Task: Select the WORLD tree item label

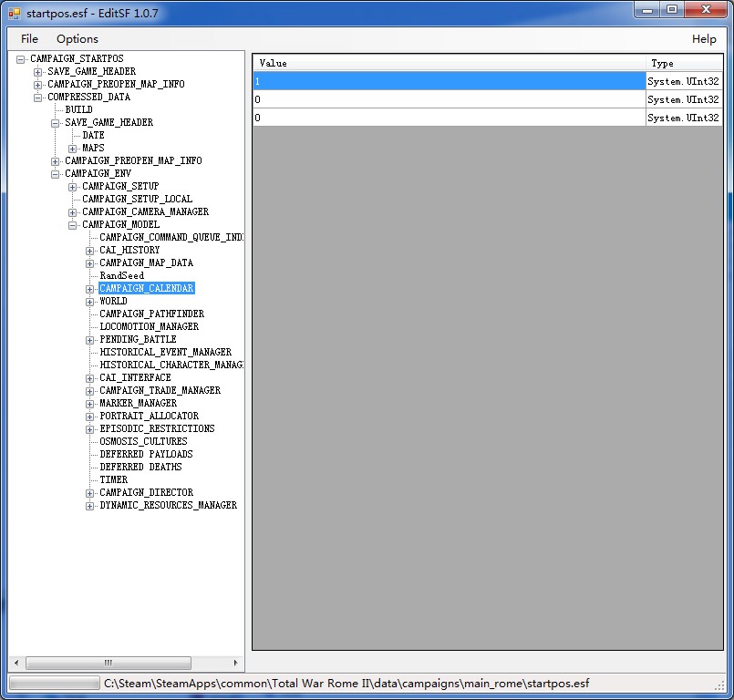Action: (113, 301)
